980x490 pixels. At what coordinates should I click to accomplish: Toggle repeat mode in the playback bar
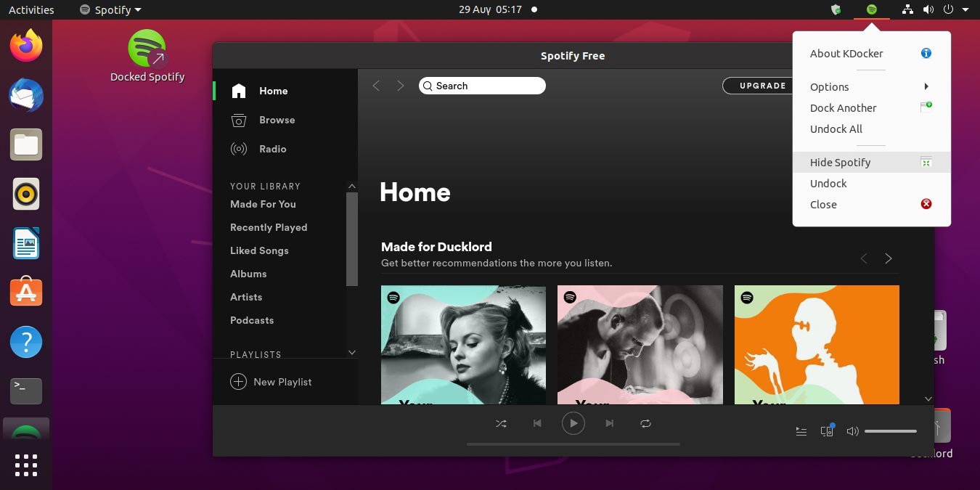coord(645,423)
